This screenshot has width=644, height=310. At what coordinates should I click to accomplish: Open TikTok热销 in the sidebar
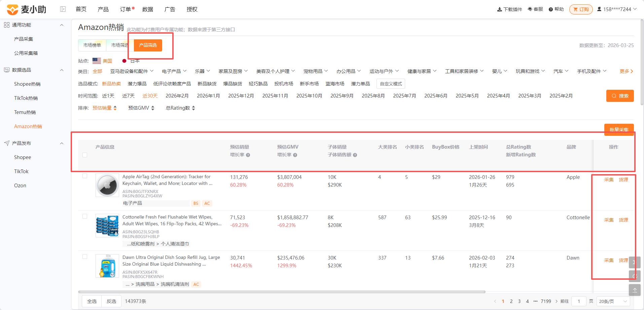pos(26,98)
